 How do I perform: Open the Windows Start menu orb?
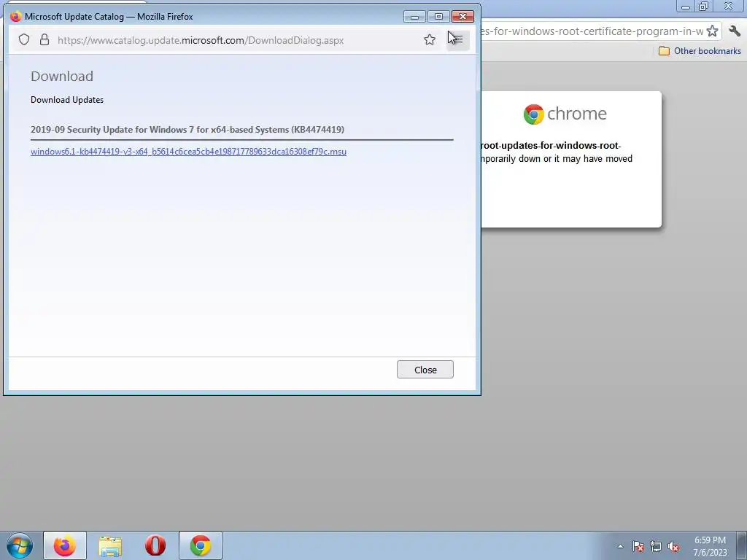tap(20, 545)
